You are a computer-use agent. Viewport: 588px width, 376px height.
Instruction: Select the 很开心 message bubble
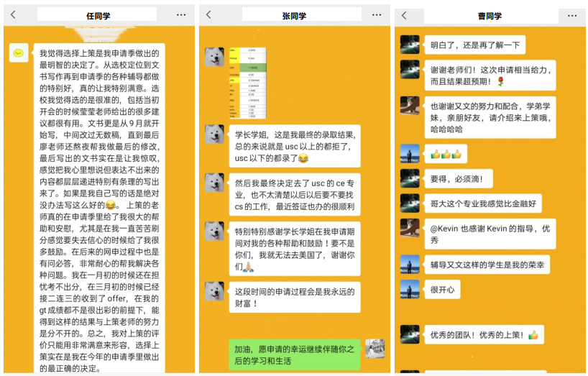tap(442, 290)
